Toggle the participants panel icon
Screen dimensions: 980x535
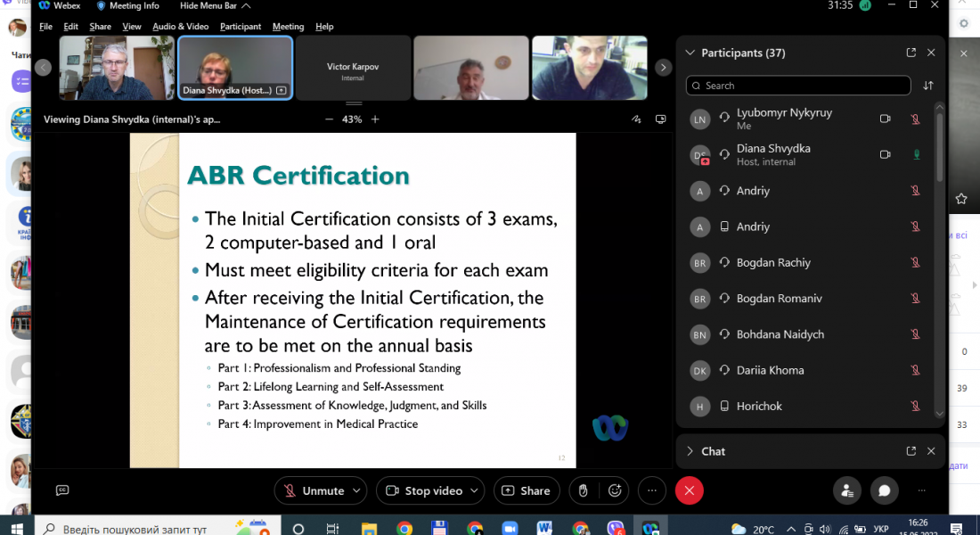click(846, 490)
